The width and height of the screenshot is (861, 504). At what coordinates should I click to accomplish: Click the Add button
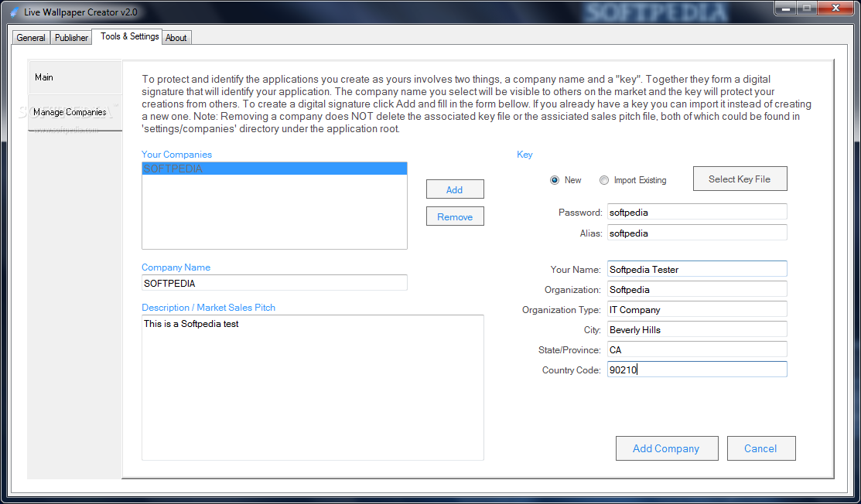tap(455, 189)
